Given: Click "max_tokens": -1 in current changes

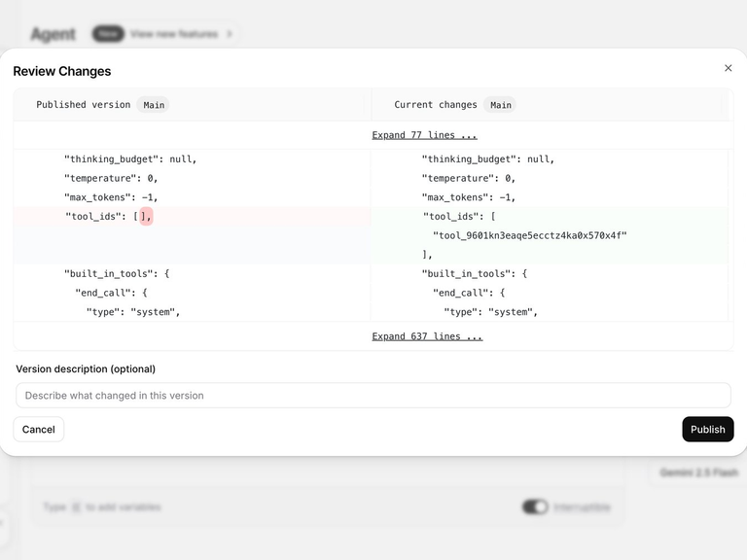Looking at the screenshot, I should 468,197.
